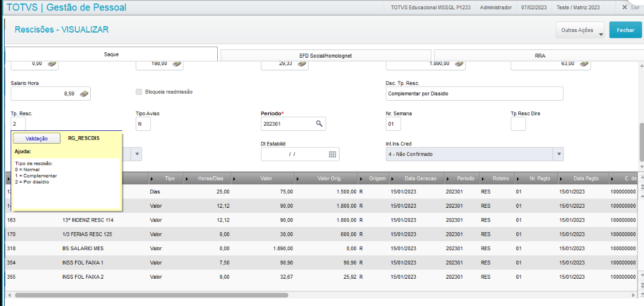Select the 'INSS FOL FAIXA 1' row
Image resolution: width=644 pixels, height=306 pixels.
point(321,262)
